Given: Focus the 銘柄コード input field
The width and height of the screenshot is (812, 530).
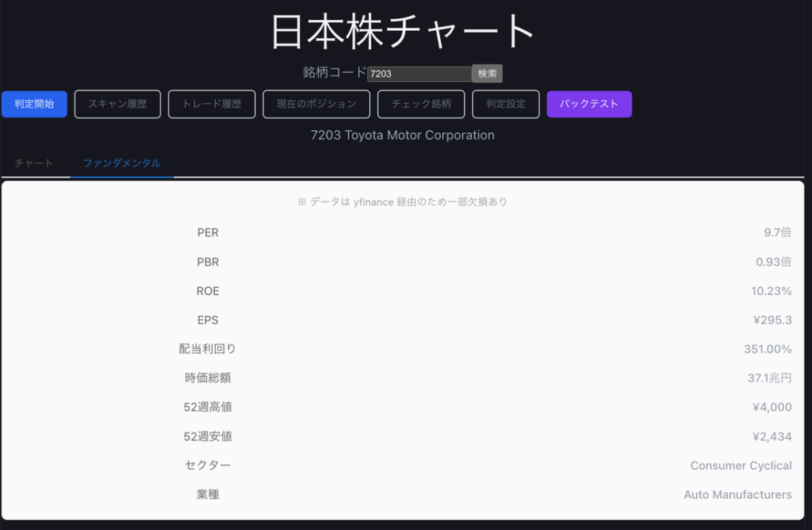Looking at the screenshot, I should [x=419, y=74].
